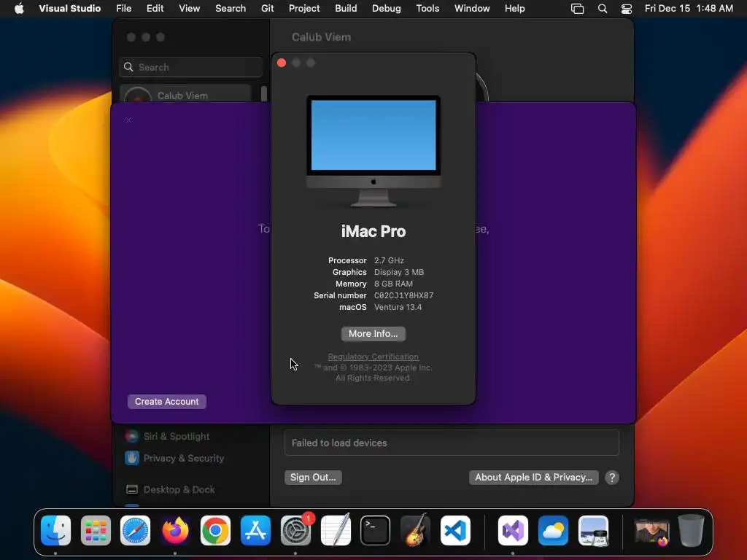Open the Visual Studio app menu
Image resolution: width=747 pixels, height=560 pixels.
[x=69, y=9]
